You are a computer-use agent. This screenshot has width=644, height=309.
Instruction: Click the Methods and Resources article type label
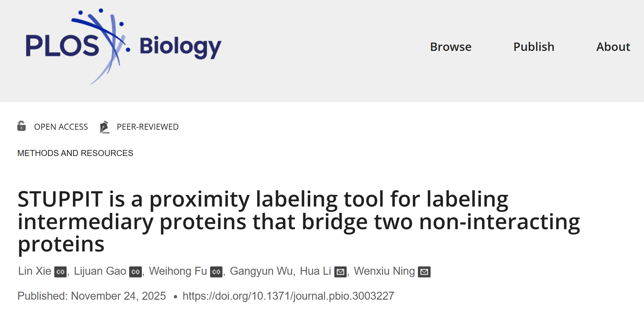75,153
